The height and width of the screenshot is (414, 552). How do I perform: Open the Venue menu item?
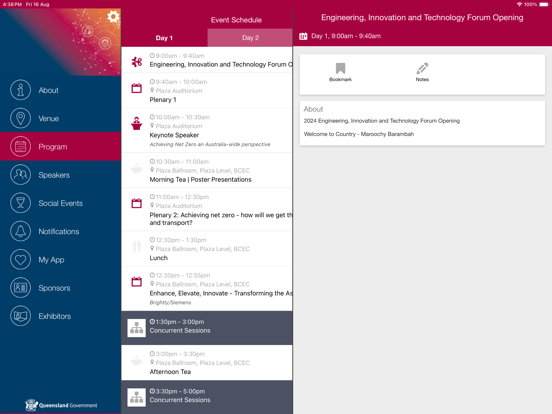click(x=61, y=118)
